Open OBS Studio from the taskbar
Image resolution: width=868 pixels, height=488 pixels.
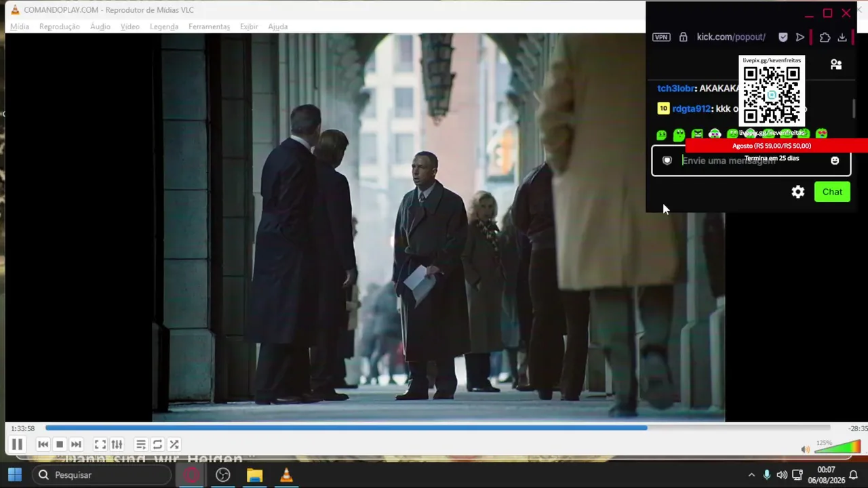(x=223, y=475)
